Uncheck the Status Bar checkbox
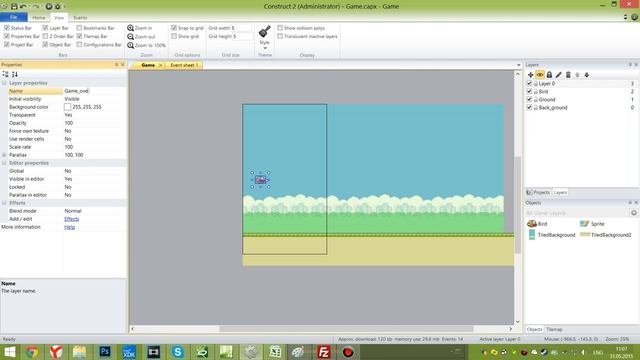 (7, 28)
